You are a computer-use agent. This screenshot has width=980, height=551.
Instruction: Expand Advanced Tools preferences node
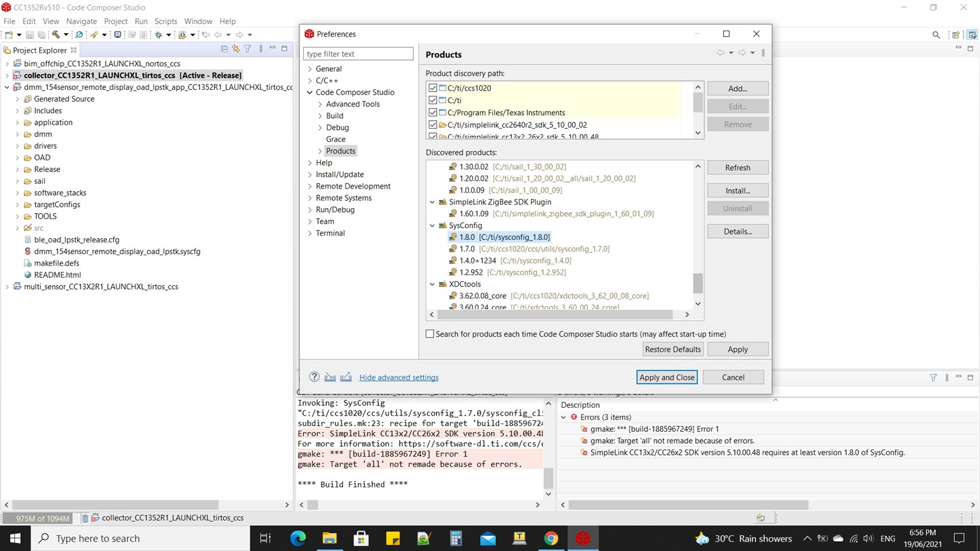pos(320,104)
